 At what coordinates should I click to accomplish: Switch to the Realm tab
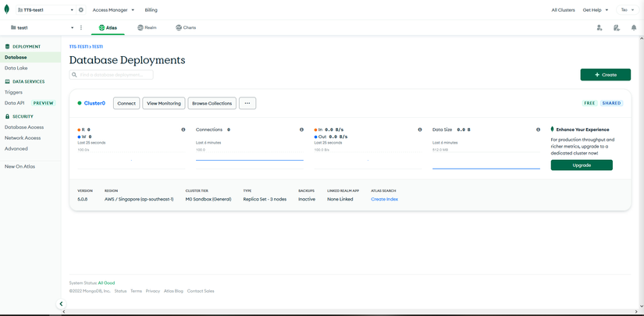pos(147,27)
